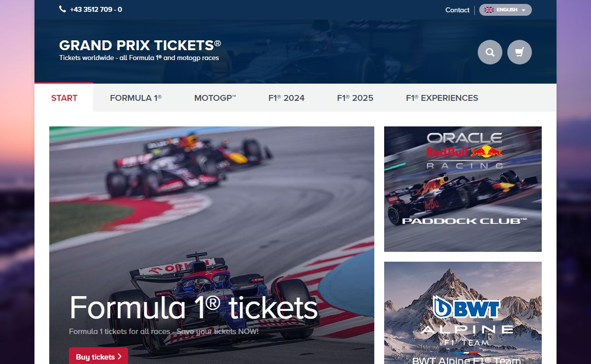Select the Start tab
This screenshot has height=364, width=591.
[64, 98]
